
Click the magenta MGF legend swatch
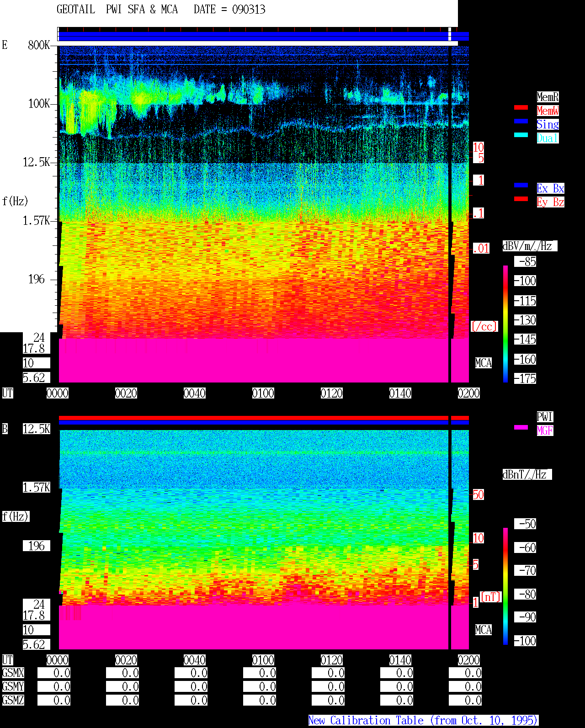point(521,427)
